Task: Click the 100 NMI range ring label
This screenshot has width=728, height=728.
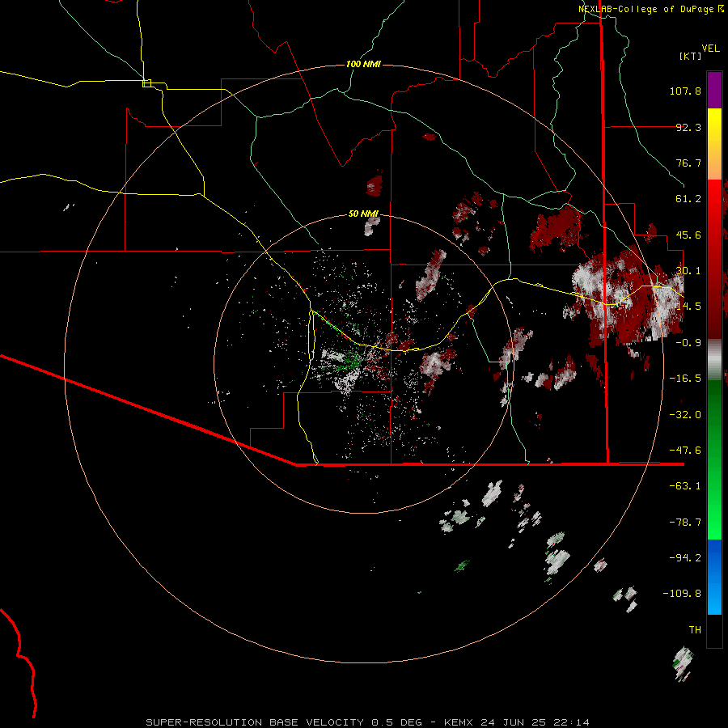Action: tap(363, 64)
